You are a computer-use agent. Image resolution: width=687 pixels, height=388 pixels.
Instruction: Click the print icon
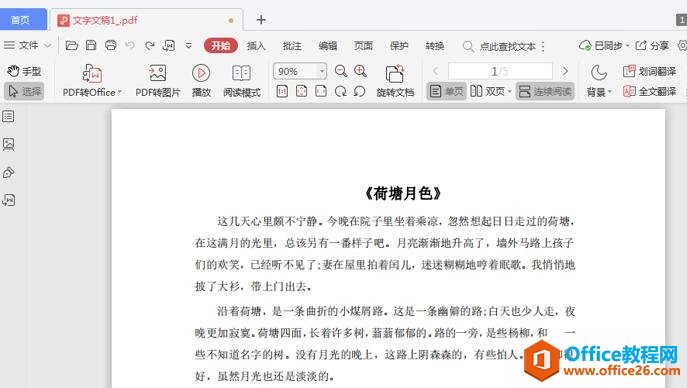pos(110,46)
